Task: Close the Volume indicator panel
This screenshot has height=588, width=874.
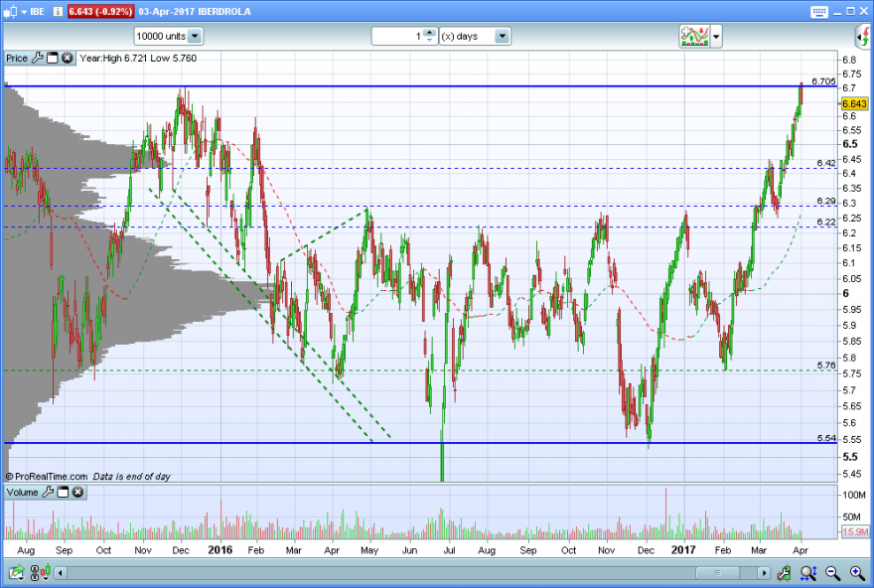Action: [x=78, y=492]
